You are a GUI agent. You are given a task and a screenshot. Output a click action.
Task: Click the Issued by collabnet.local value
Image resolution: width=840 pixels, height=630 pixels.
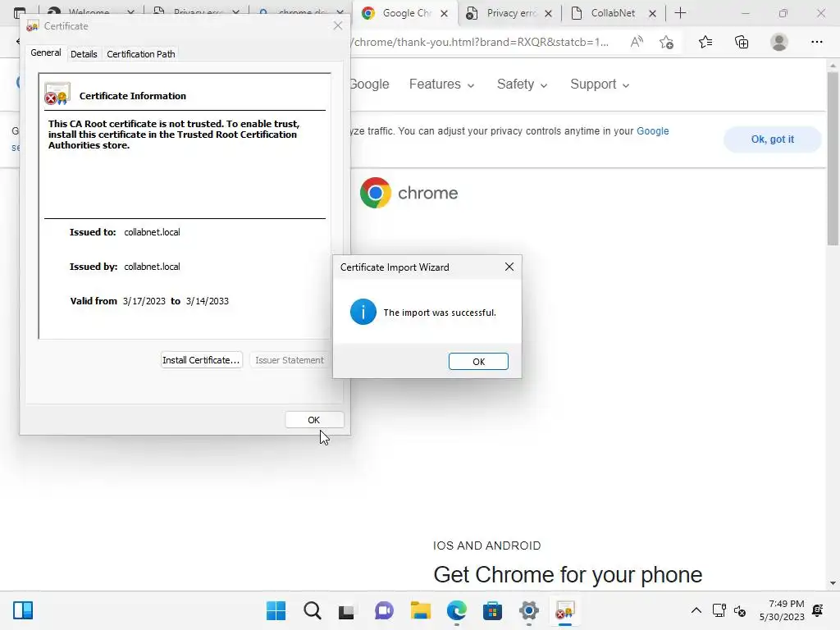152,267
